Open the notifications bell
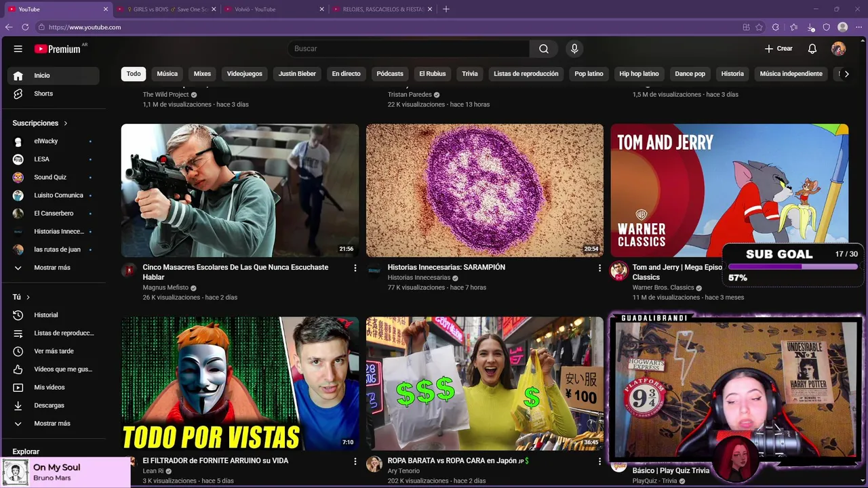Screen dimensions: 868x488 point(812,49)
